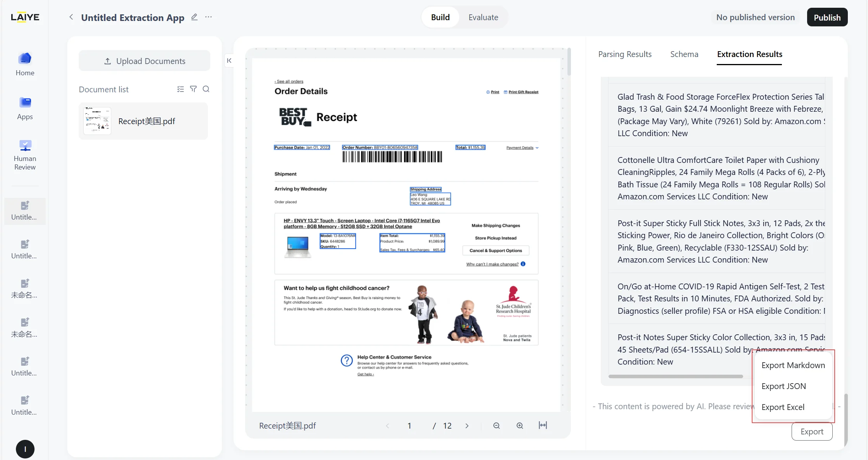Click the Receipt美国.pdf filename in the footer
Image resolution: width=868 pixels, height=460 pixels.
tap(287, 426)
